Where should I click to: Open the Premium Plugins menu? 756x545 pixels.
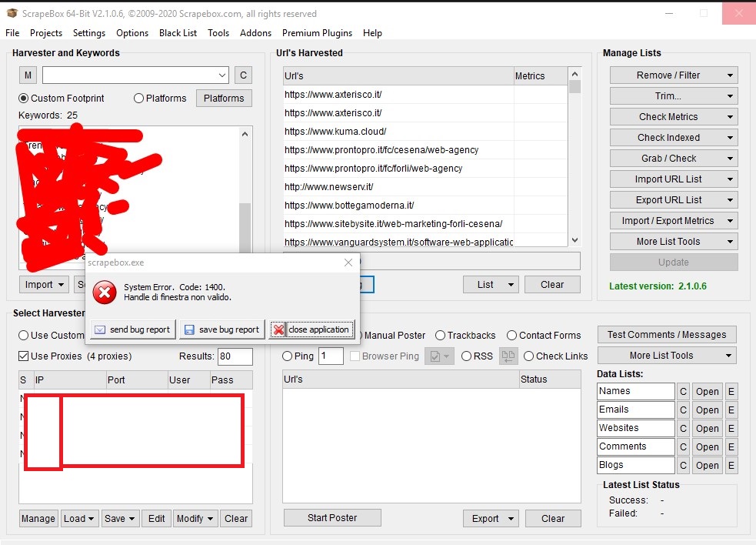tap(317, 33)
